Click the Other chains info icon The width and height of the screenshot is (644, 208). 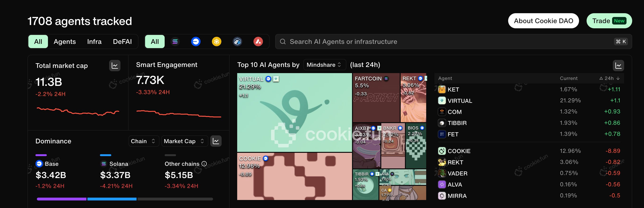[204, 164]
